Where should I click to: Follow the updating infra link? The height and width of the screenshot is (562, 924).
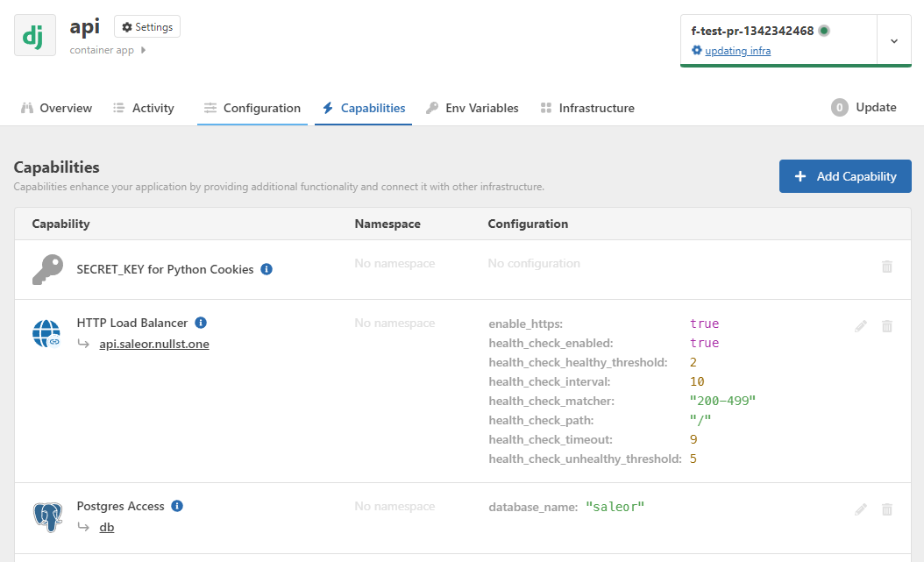click(x=737, y=51)
